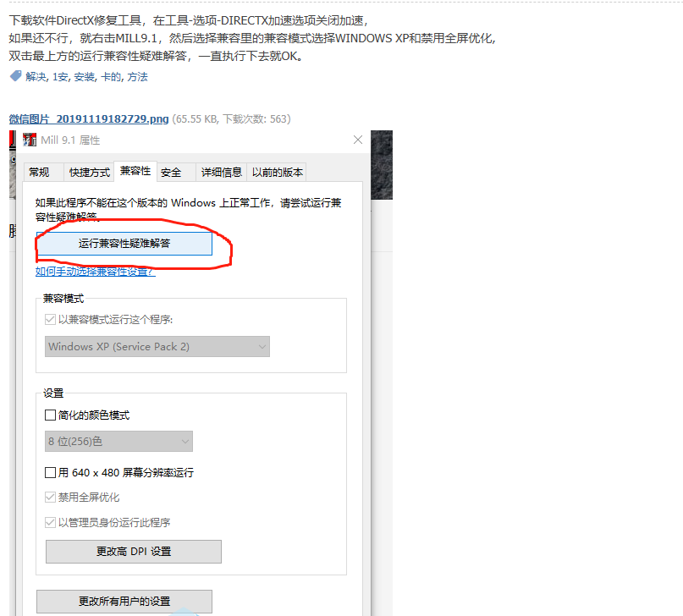Open the 安全 tab
The height and width of the screenshot is (616, 683).
[x=171, y=173]
